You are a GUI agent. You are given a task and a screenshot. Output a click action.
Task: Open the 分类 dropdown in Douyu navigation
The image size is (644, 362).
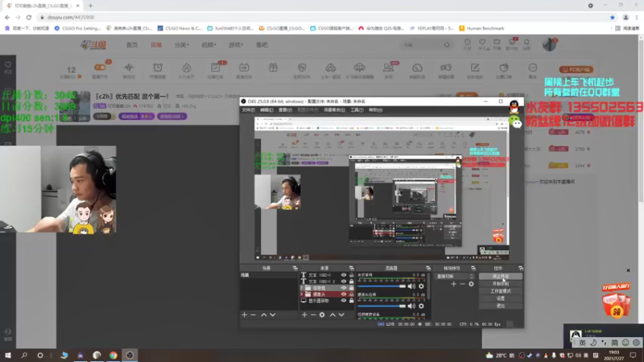[x=182, y=45]
